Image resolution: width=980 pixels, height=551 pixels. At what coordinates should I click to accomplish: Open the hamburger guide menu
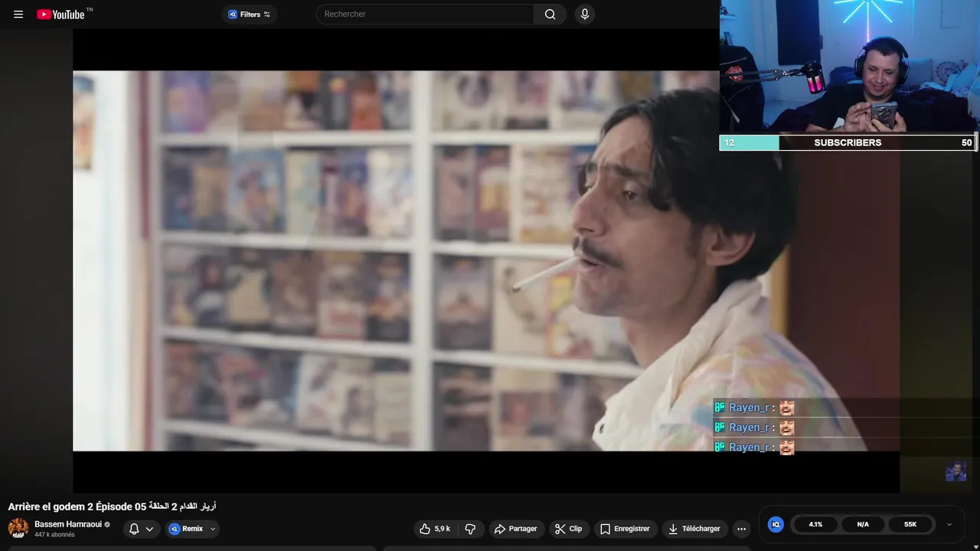click(x=18, y=14)
